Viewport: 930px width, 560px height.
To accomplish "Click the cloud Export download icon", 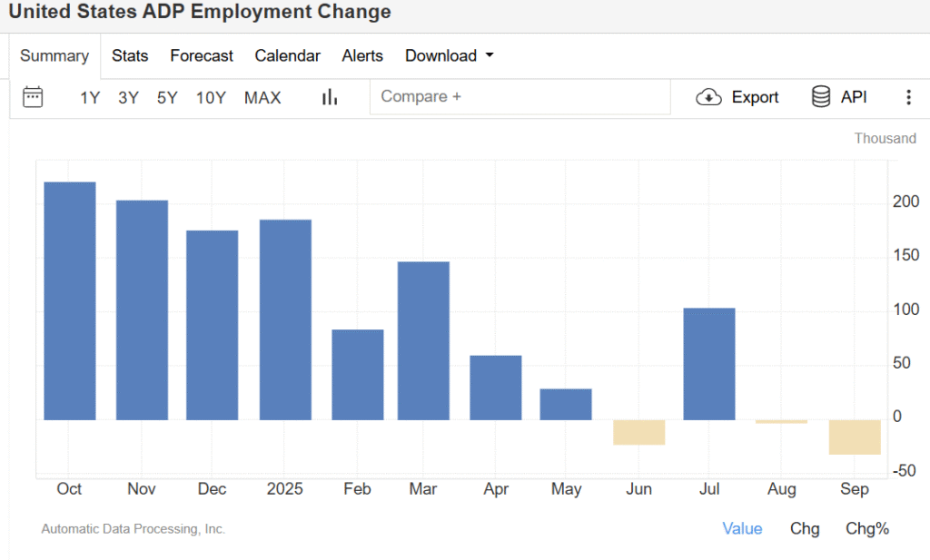I will [x=708, y=97].
